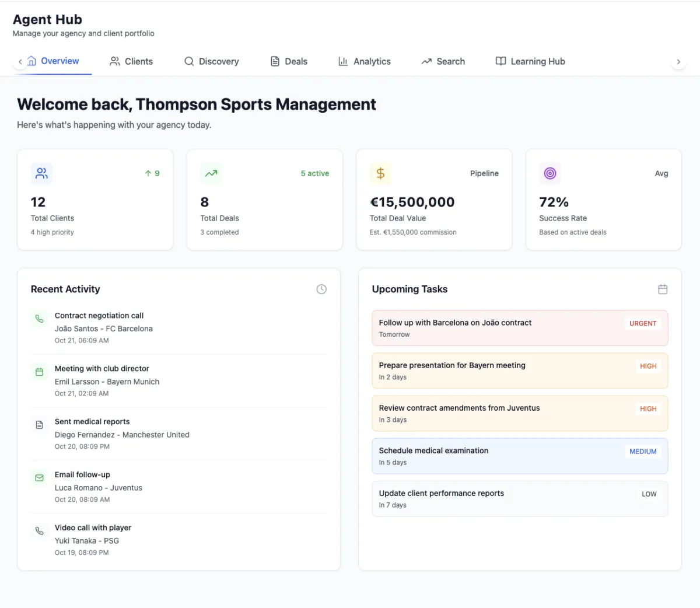Viewport: 700px width, 608px height.
Task: Click the Total Clients people icon
Action: [41, 173]
